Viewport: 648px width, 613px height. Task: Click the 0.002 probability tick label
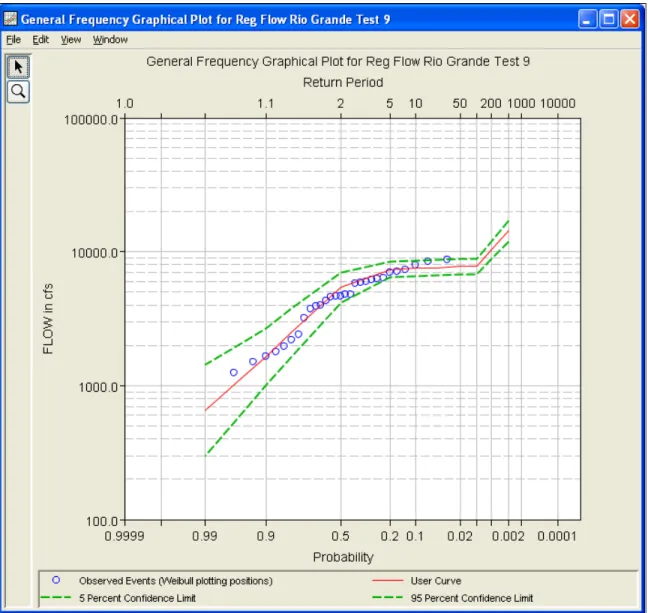(508, 536)
